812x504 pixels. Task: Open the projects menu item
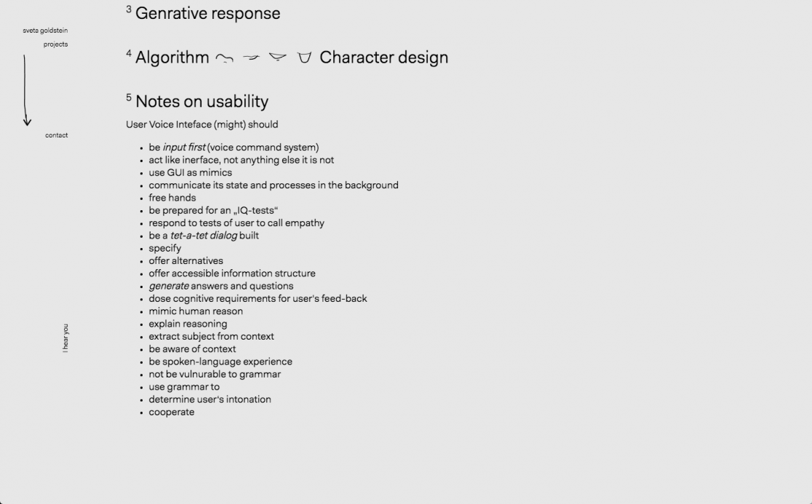click(x=55, y=44)
